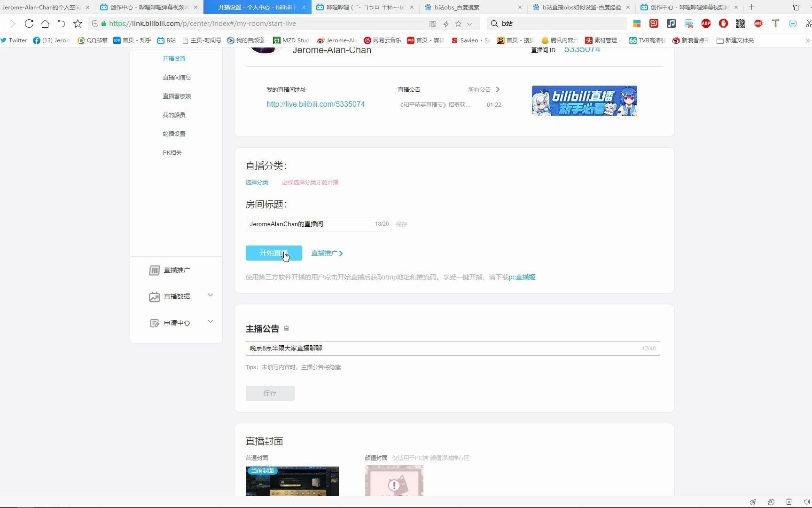Click the T-shaped extension icon
Image resolution: width=812 pixels, height=508 pixels.
click(x=775, y=24)
